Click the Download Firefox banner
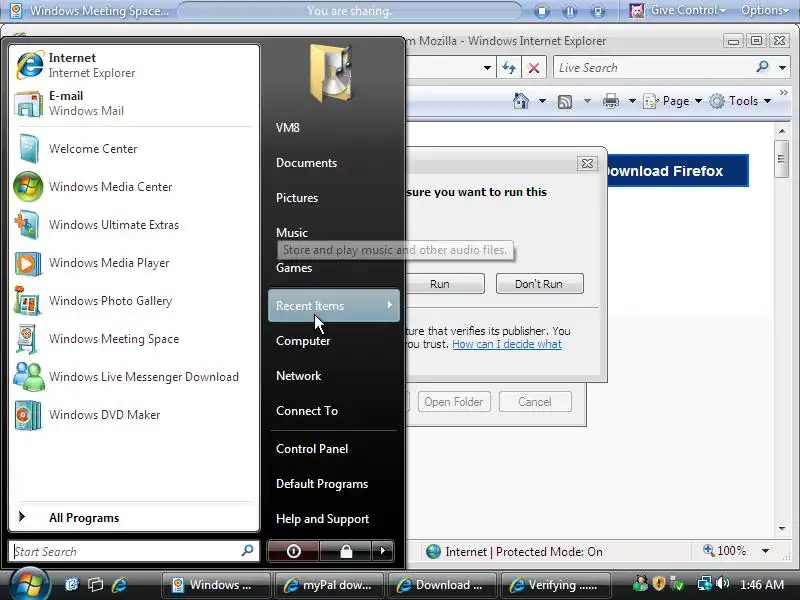 (x=677, y=171)
